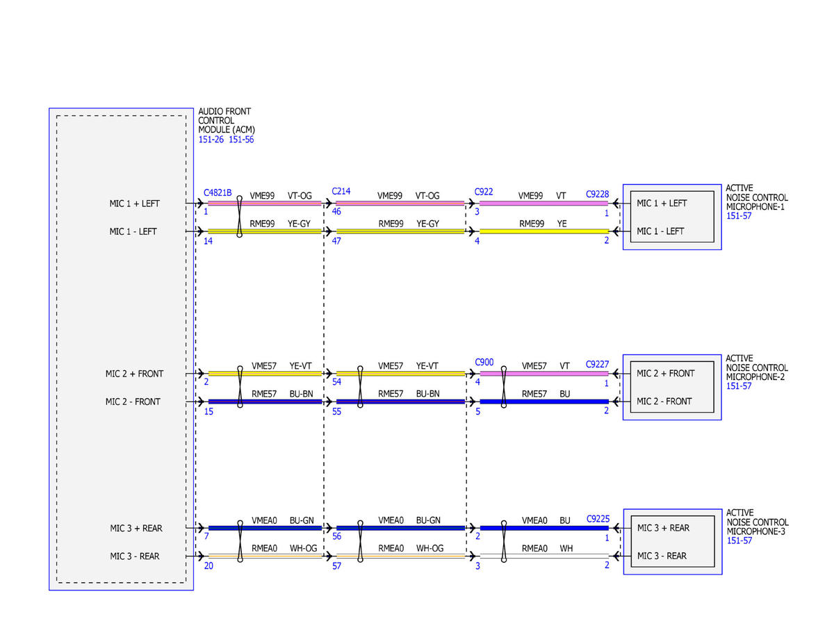
Task: Click pin number 54 at C214
Action: point(337,382)
